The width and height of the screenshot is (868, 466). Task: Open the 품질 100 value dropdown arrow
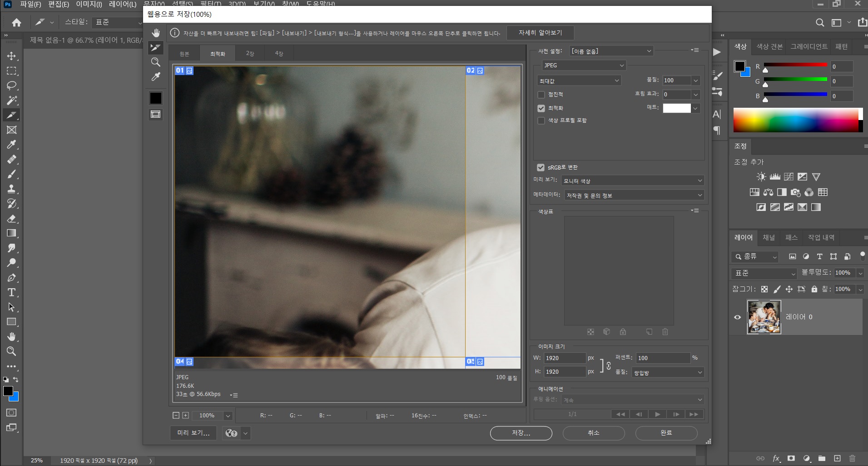(695, 80)
